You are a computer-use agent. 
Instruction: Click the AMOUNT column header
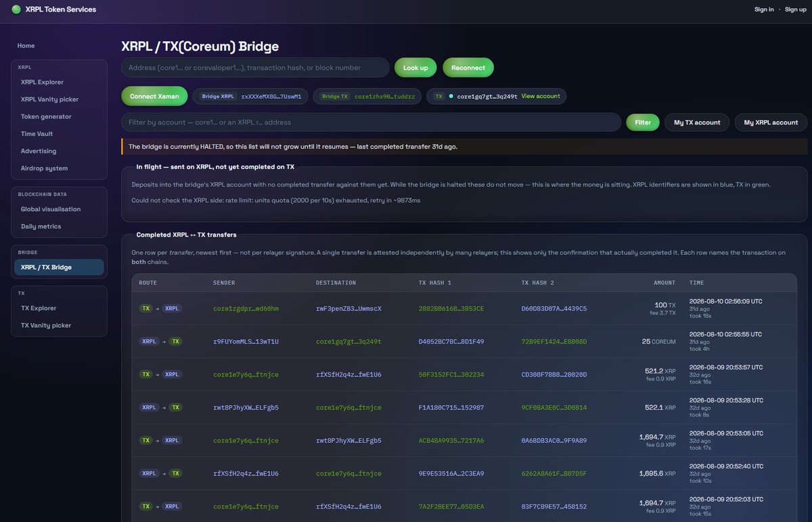(664, 283)
